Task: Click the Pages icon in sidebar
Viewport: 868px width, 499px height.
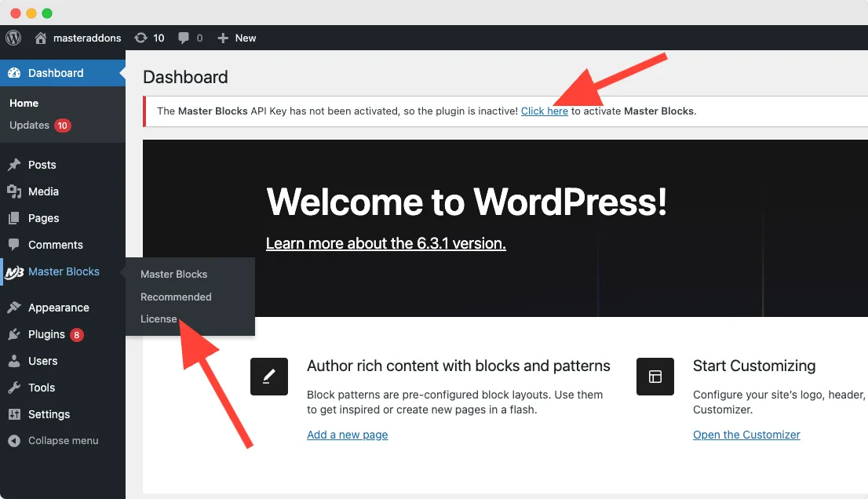Action: (x=14, y=218)
